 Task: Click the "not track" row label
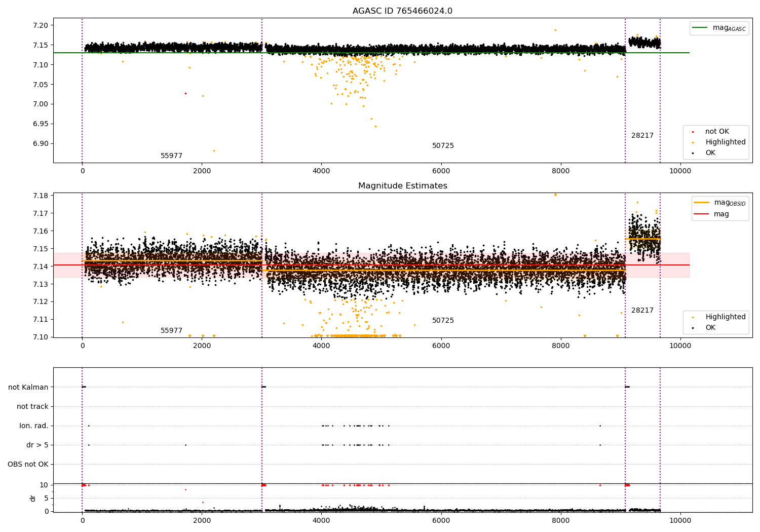tap(32, 406)
